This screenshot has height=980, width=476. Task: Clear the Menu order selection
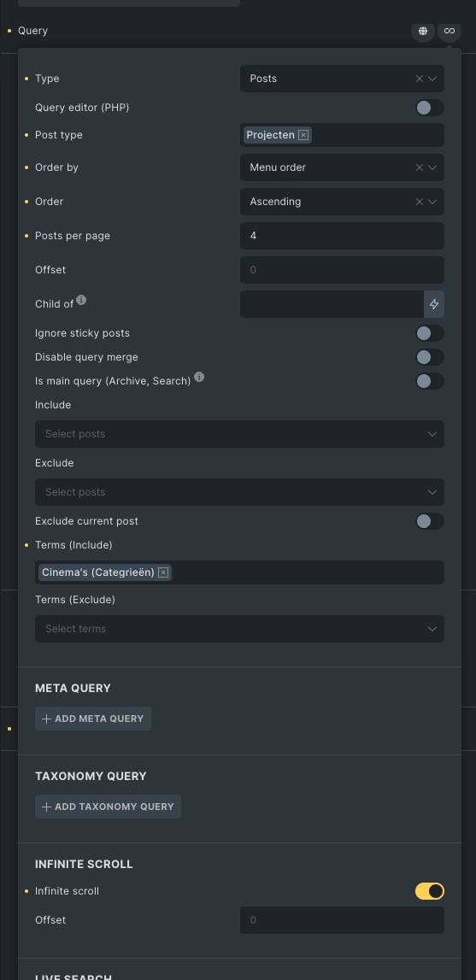(x=419, y=167)
